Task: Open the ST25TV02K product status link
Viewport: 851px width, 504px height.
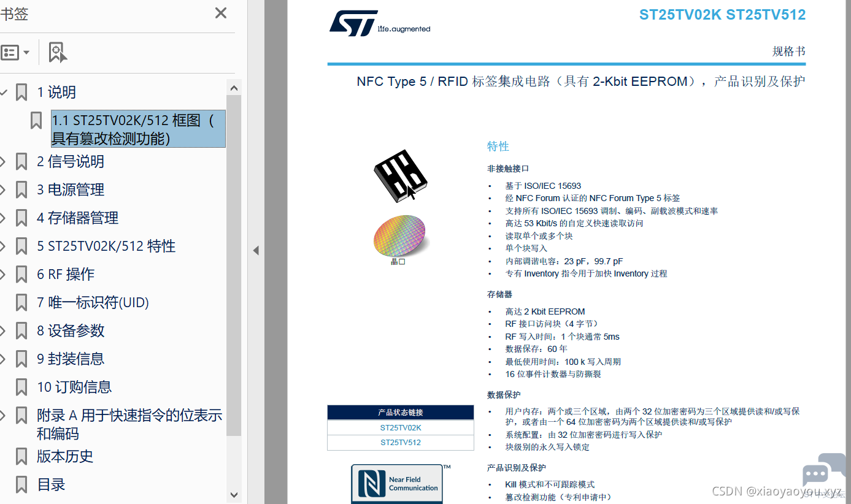Action: tap(401, 428)
